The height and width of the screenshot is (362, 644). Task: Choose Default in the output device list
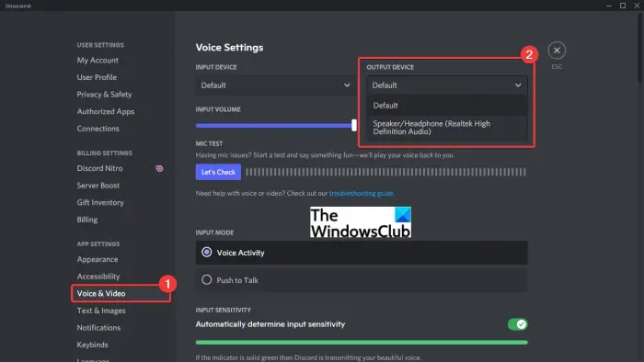tap(447, 106)
